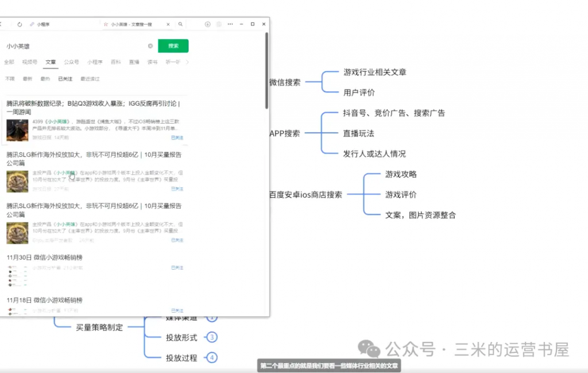Click the 小程序 tab link icon

click(x=31, y=25)
